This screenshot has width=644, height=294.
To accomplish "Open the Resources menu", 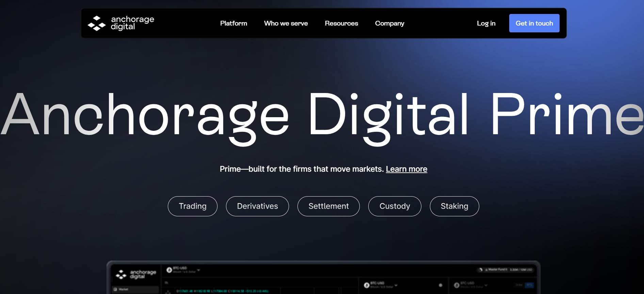I will point(341,23).
